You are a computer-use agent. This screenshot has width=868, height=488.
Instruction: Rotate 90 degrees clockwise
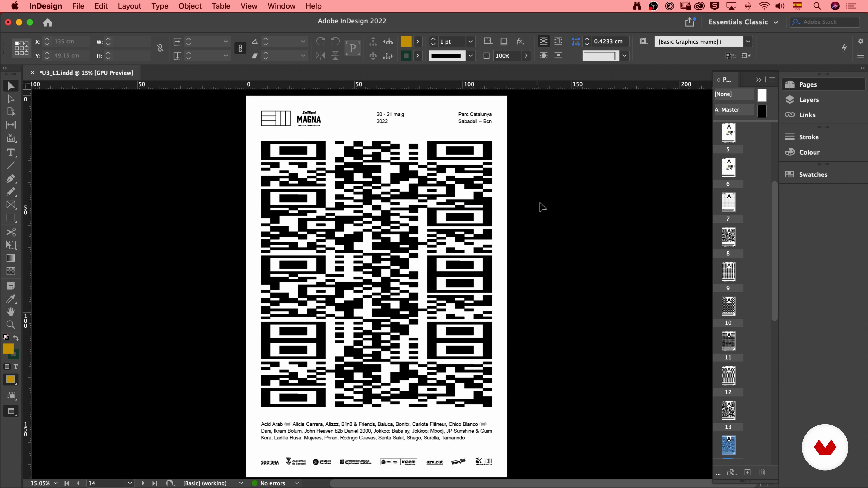tap(321, 41)
